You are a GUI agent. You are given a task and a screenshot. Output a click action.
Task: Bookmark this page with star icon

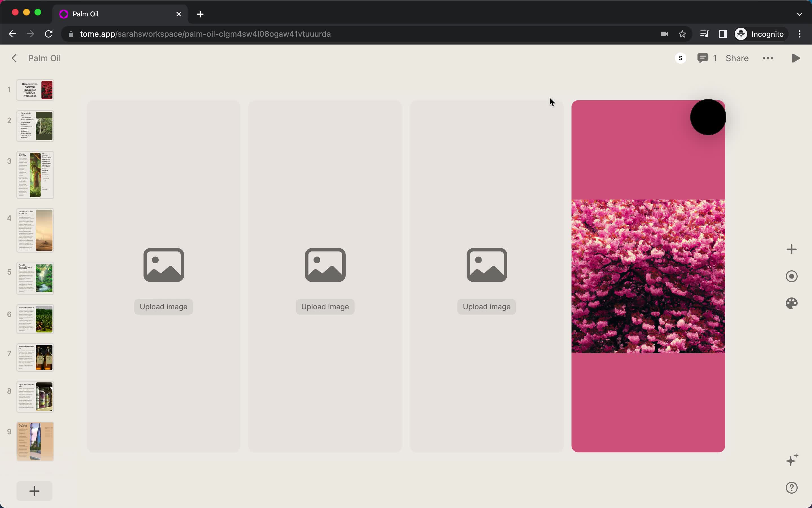click(682, 34)
